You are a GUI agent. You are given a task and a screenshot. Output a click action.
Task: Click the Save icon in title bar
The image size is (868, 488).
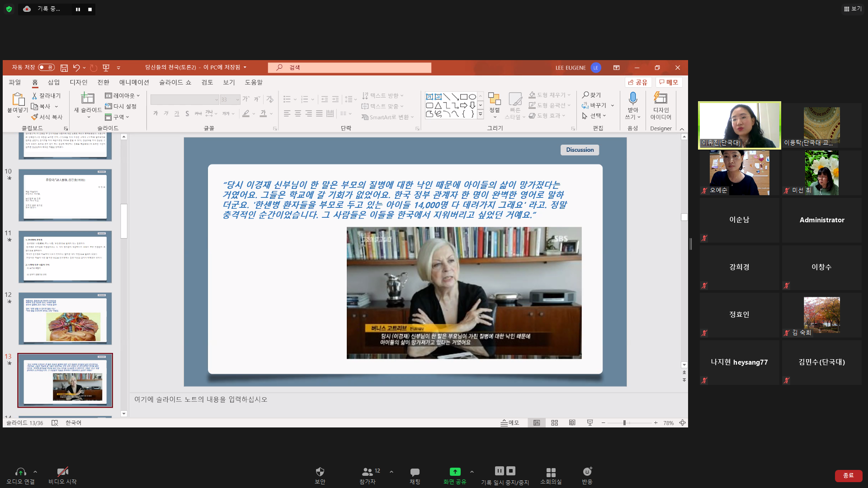click(x=64, y=68)
